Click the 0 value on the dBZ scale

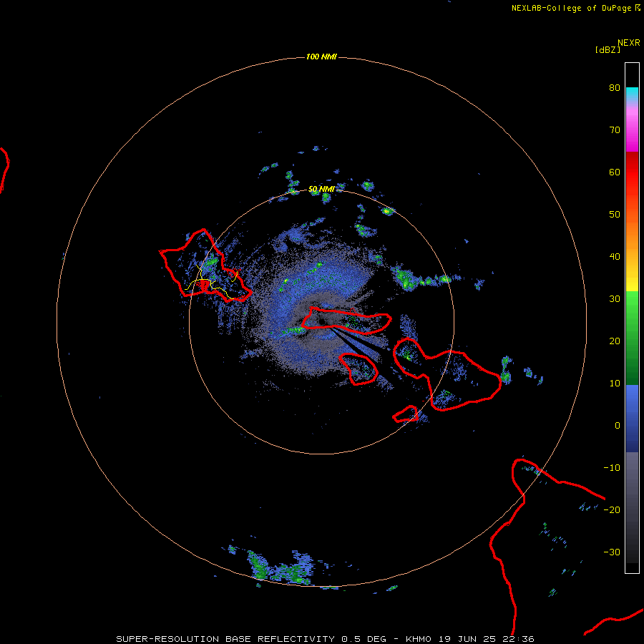[618, 426]
